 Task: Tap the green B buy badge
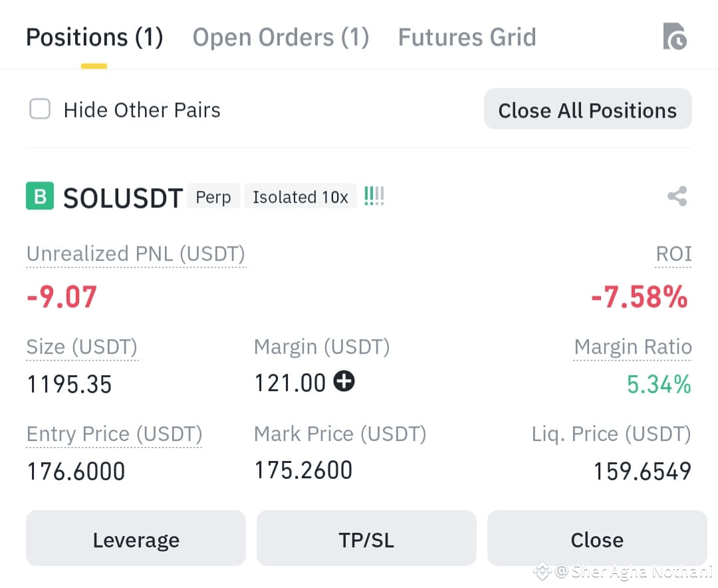pos(40,196)
